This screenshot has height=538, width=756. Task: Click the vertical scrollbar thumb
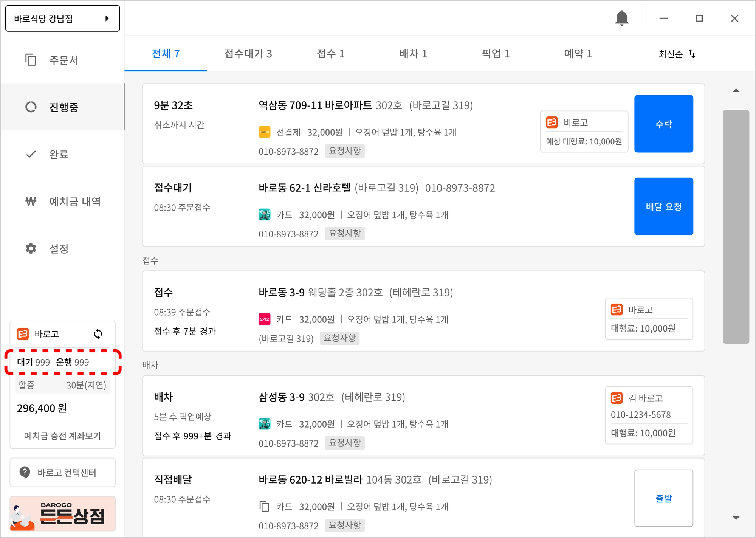click(736, 226)
